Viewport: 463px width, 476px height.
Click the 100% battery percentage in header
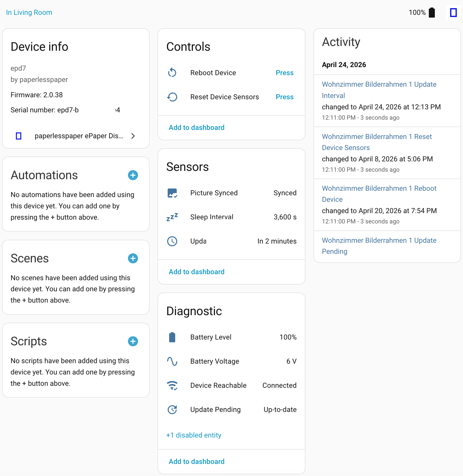[417, 13]
